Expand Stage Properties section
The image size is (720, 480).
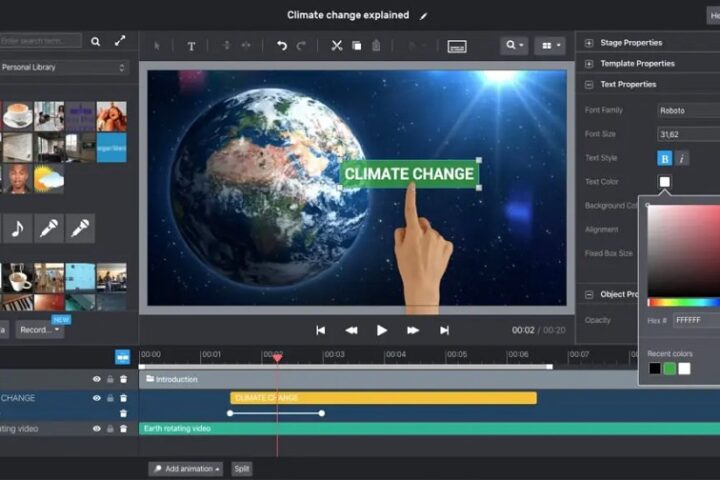pos(589,43)
